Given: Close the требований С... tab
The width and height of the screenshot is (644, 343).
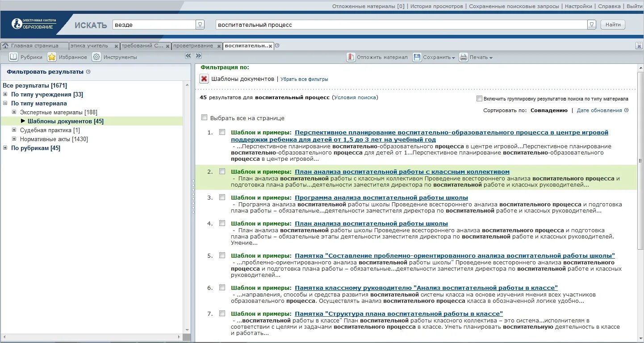Looking at the screenshot, I should [x=168, y=46].
